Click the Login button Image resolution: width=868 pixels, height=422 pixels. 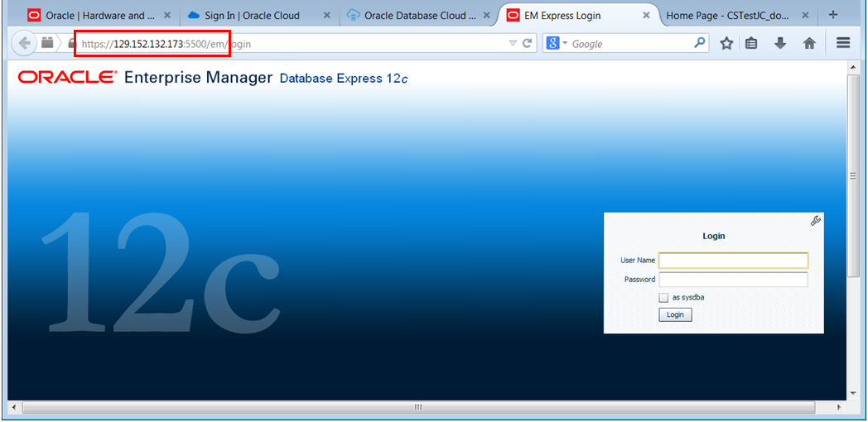point(675,314)
